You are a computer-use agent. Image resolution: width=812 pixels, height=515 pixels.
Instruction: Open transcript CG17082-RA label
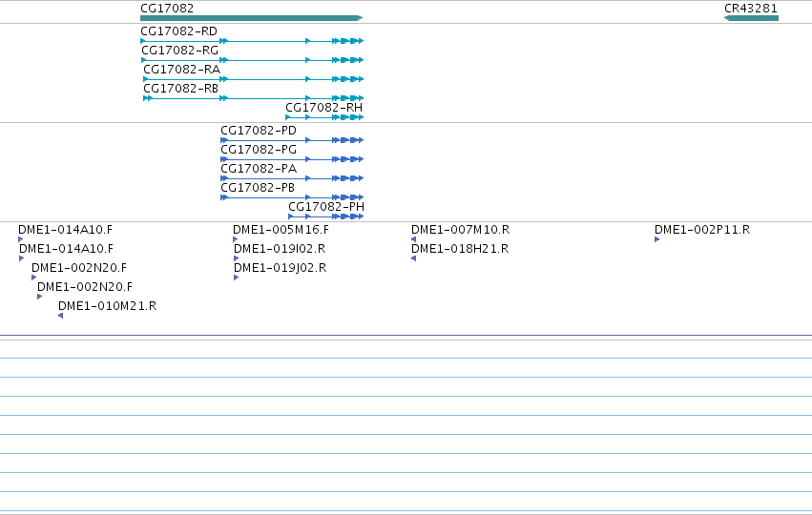[181, 70]
